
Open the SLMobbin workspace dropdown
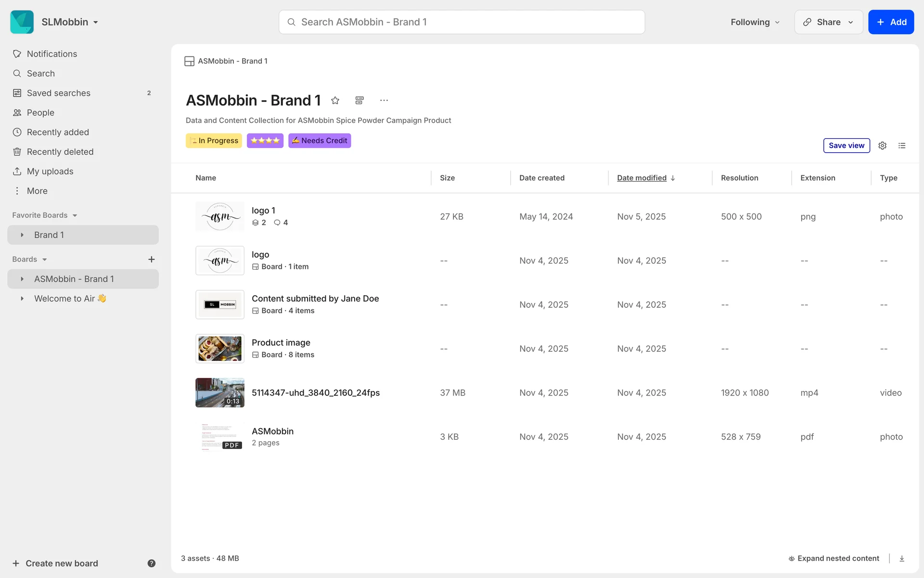(70, 22)
